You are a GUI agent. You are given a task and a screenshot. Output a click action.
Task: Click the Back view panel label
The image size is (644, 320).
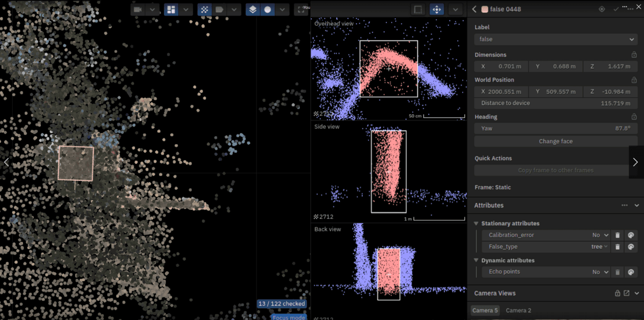click(x=327, y=229)
